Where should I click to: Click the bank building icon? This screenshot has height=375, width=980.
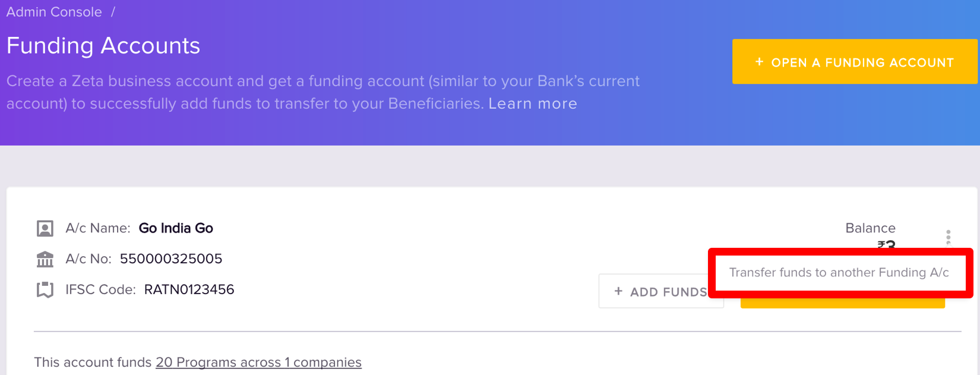tap(45, 259)
